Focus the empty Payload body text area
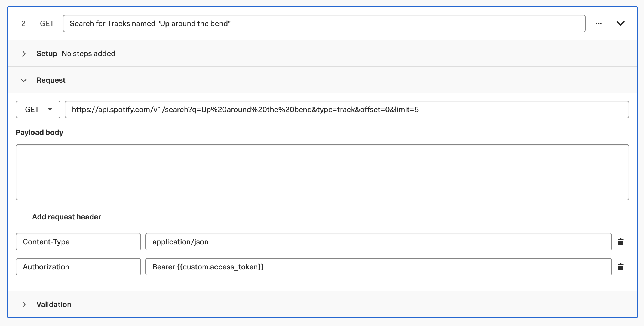The image size is (644, 326). click(322, 172)
